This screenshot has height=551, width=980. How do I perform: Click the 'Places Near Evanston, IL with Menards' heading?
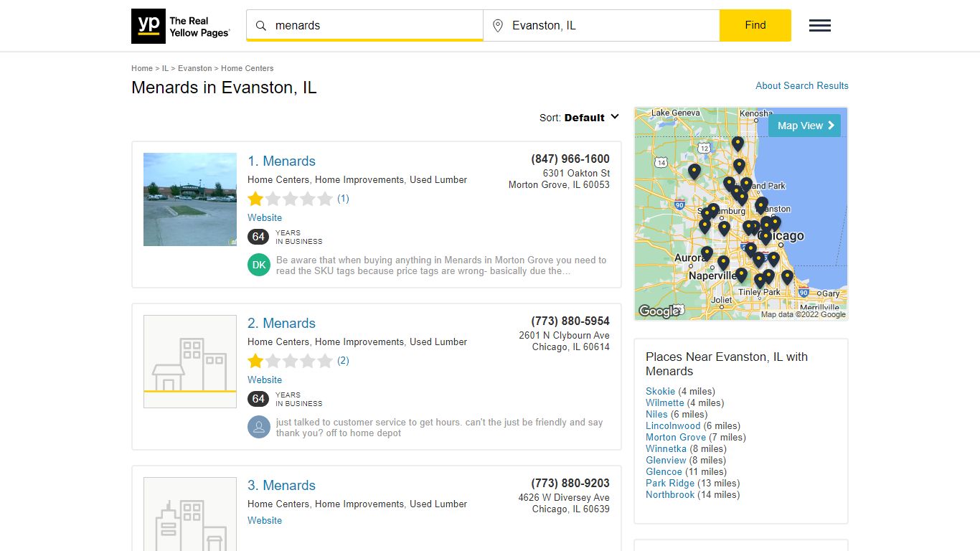(x=727, y=364)
